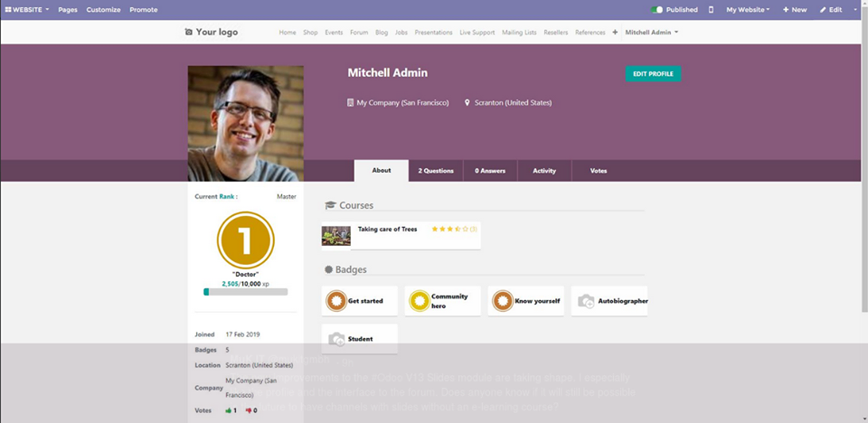Click Mitchell Admin's profile photo
The image size is (868, 423).
[245, 124]
